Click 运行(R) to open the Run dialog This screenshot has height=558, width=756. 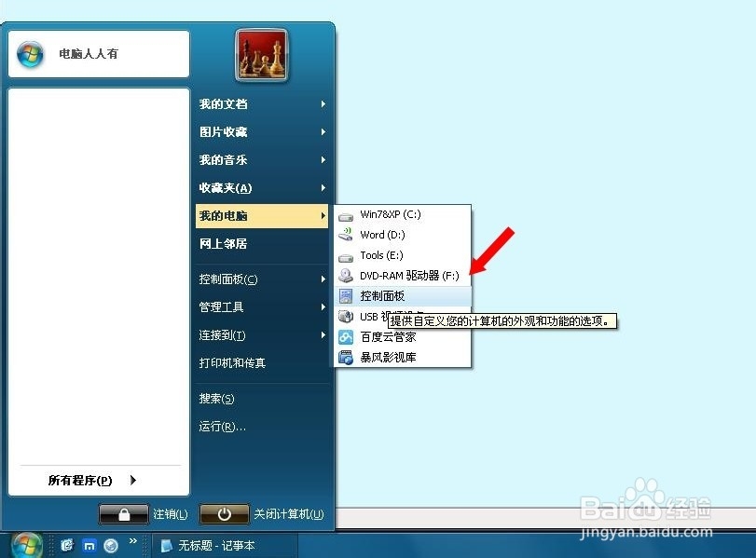(224, 425)
